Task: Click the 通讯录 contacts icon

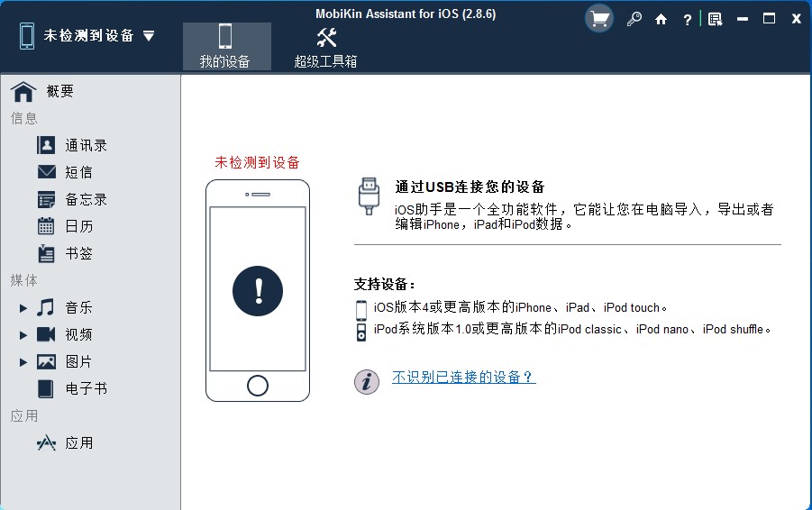Action: pyautogui.click(x=46, y=145)
